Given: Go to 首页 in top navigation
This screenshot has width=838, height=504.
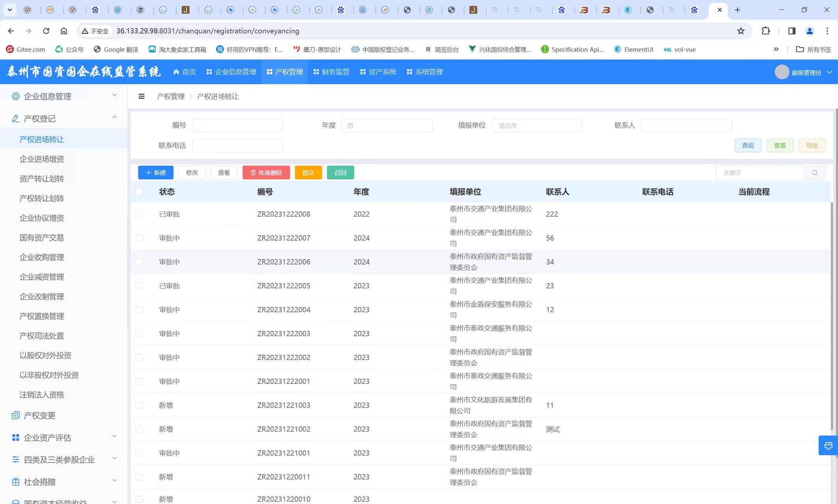Looking at the screenshot, I should coord(184,72).
